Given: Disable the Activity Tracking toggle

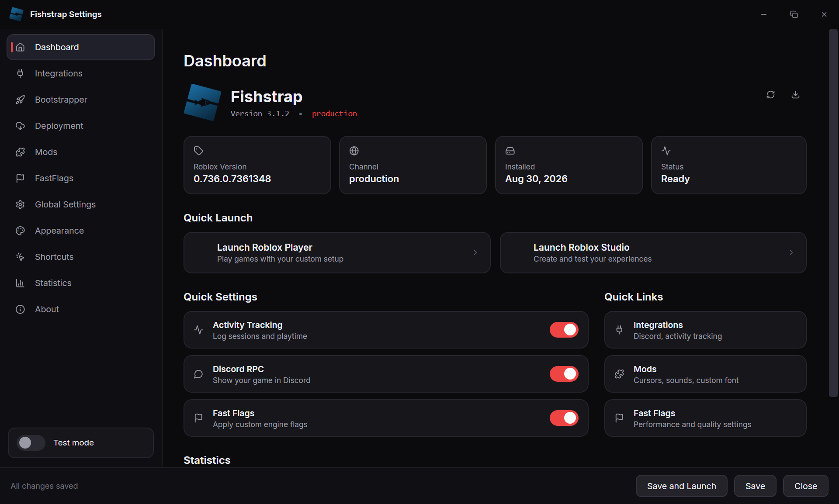Looking at the screenshot, I should pos(564,330).
